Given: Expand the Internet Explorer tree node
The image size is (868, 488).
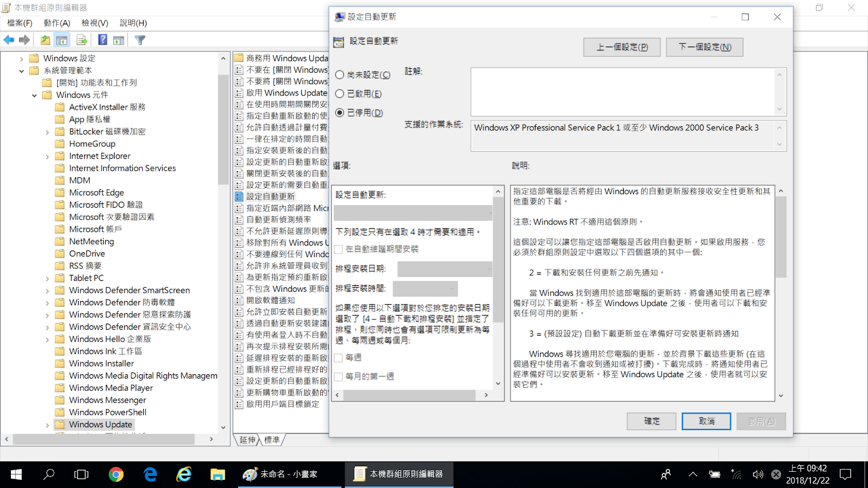Looking at the screenshot, I should click(x=47, y=157).
